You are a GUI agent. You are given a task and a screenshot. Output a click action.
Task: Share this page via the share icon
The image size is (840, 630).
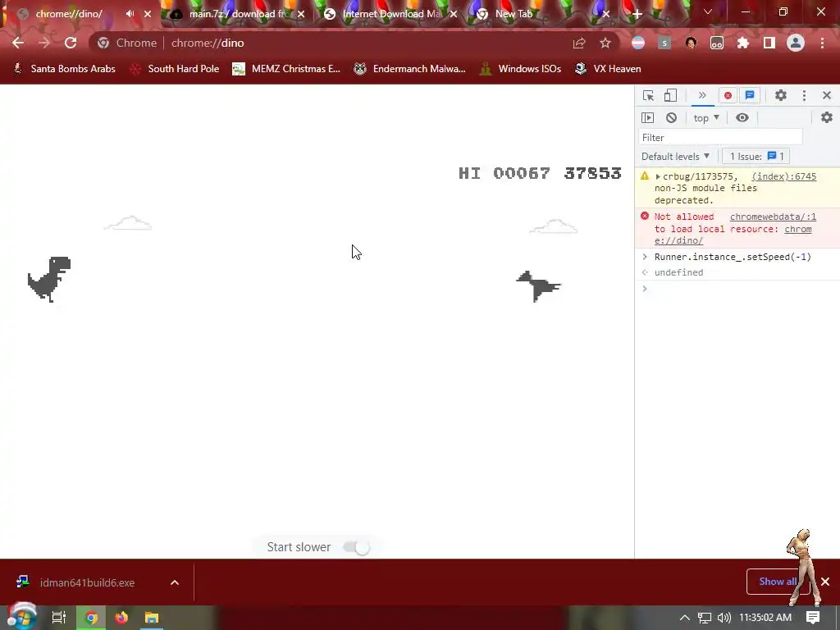[x=578, y=43]
